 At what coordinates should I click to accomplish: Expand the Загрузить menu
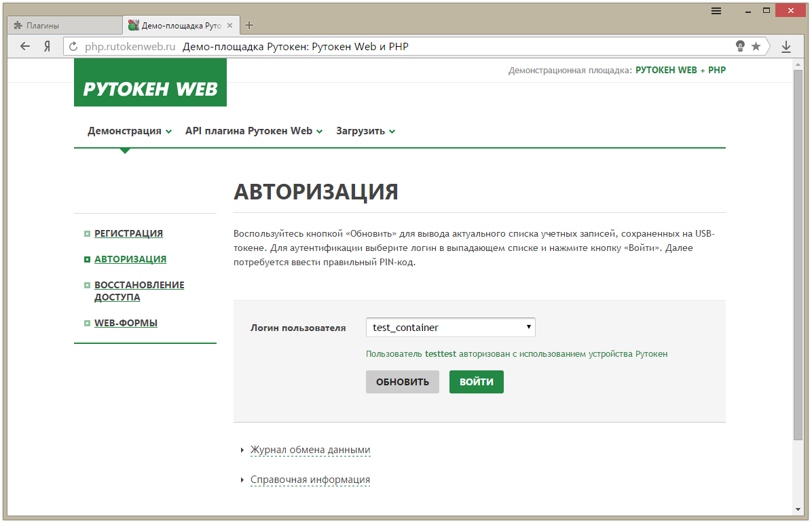pyautogui.click(x=365, y=131)
